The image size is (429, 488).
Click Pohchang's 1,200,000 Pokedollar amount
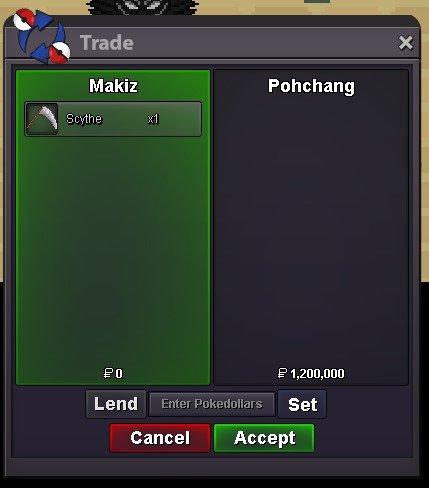point(317,374)
